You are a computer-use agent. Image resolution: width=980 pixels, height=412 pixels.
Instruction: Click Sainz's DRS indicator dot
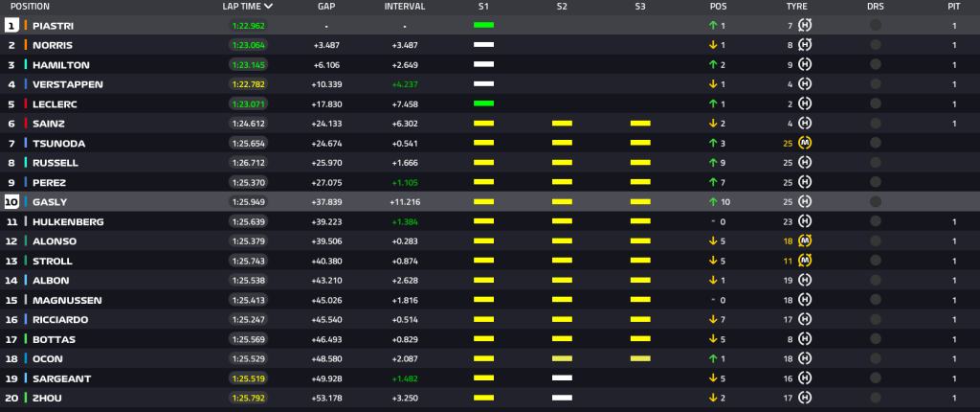pyautogui.click(x=876, y=124)
